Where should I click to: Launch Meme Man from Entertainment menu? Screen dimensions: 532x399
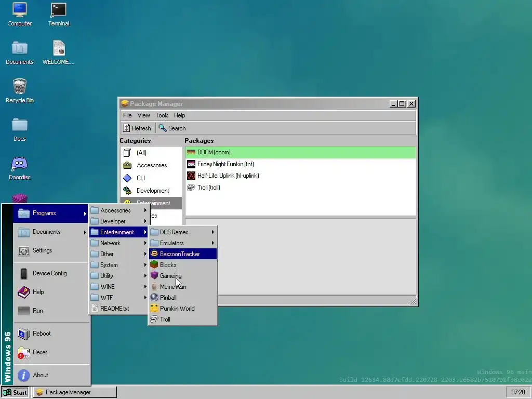183,287
